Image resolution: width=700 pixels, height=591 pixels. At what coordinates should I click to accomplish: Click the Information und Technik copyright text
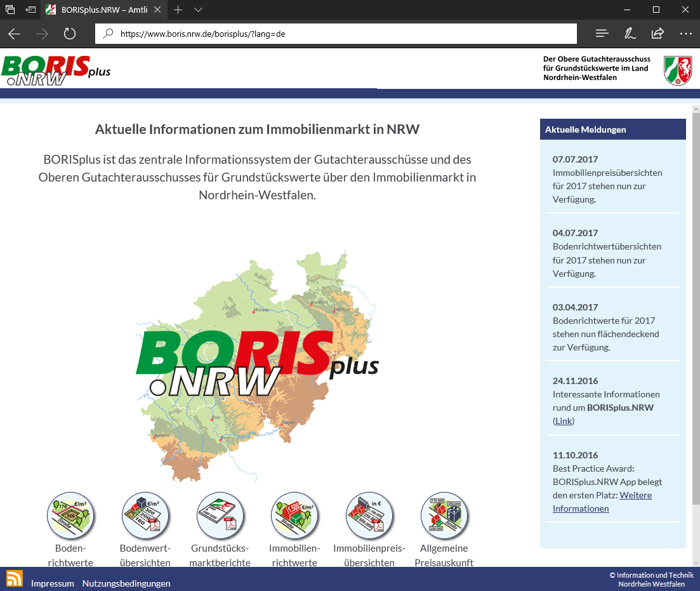[x=651, y=580]
